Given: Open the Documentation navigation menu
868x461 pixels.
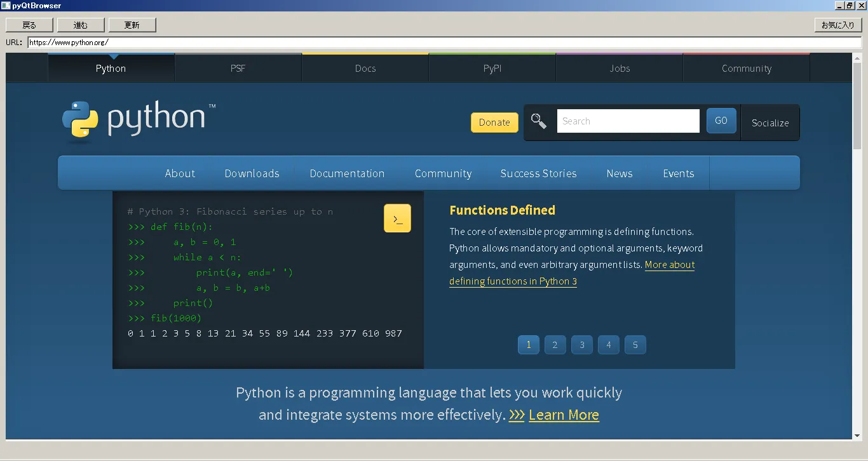Looking at the screenshot, I should [347, 173].
